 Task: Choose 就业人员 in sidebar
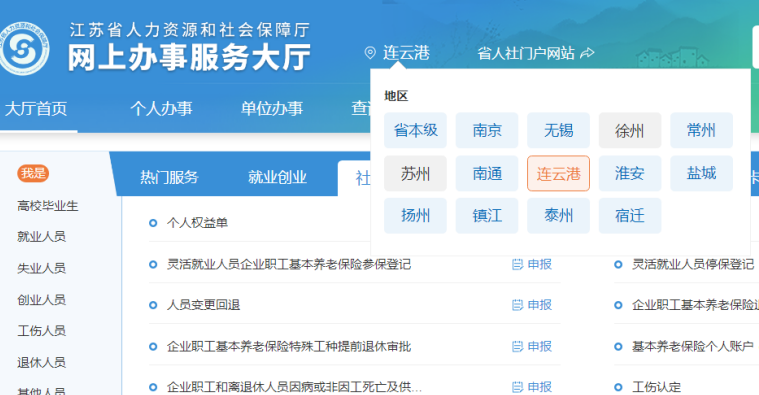(41, 237)
